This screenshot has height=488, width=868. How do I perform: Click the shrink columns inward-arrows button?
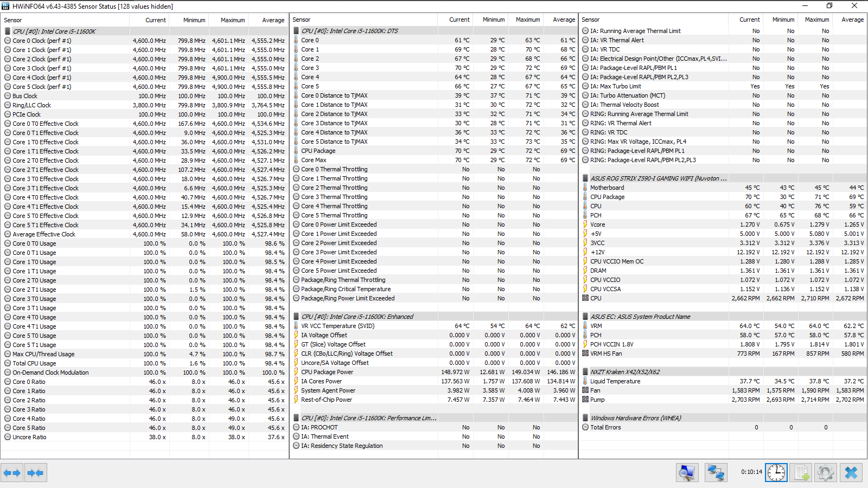(x=35, y=473)
